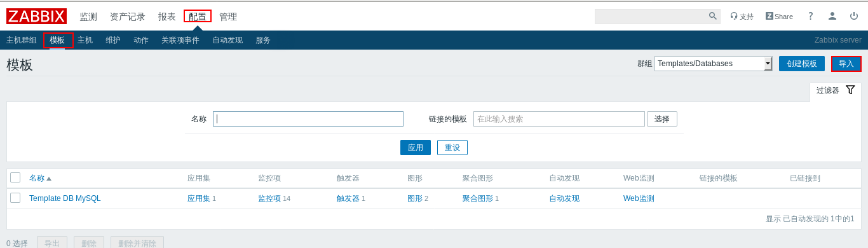Click the search magnifier icon
868x248 pixels.
(x=713, y=16)
